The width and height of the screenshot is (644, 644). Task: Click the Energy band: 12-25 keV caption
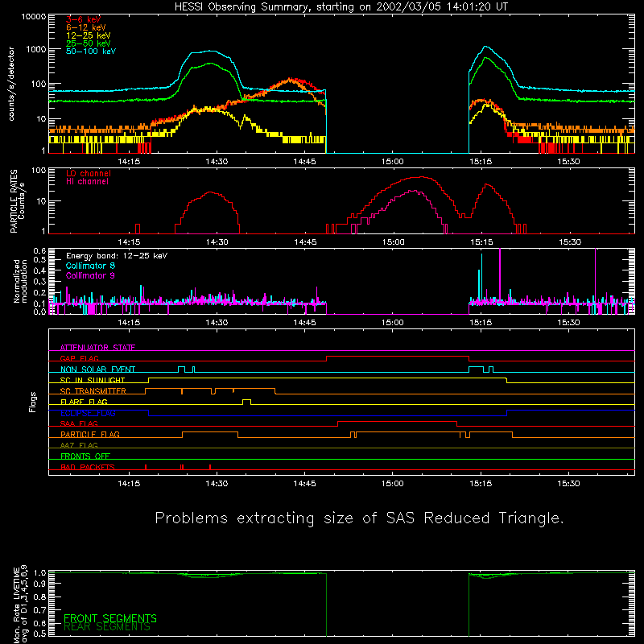click(x=117, y=256)
